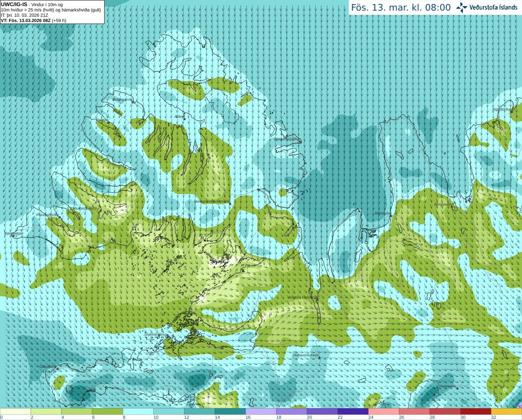This screenshot has height=420, width=522.
Task: Click the indigo 22–24 legend swatch
Action: [x=353, y=411]
